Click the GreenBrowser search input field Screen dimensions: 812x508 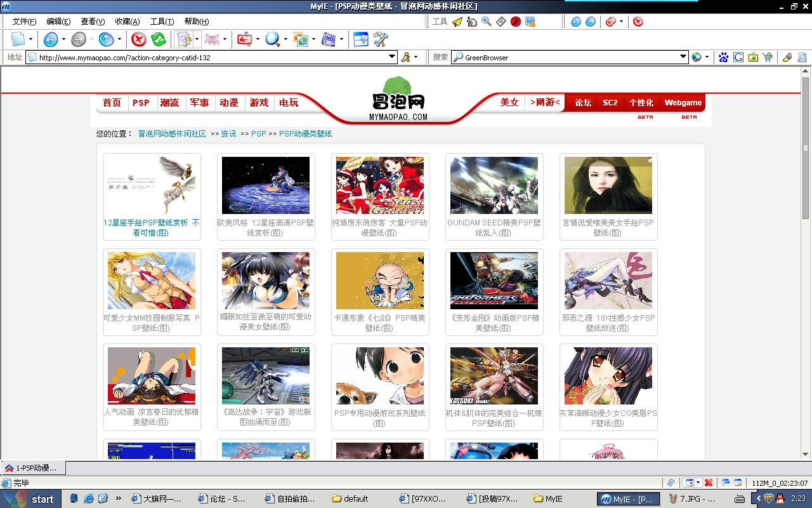tap(571, 57)
